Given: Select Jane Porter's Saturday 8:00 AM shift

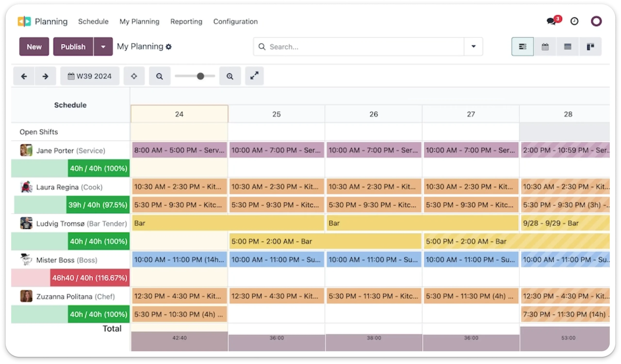Looking at the screenshot, I should tap(179, 150).
